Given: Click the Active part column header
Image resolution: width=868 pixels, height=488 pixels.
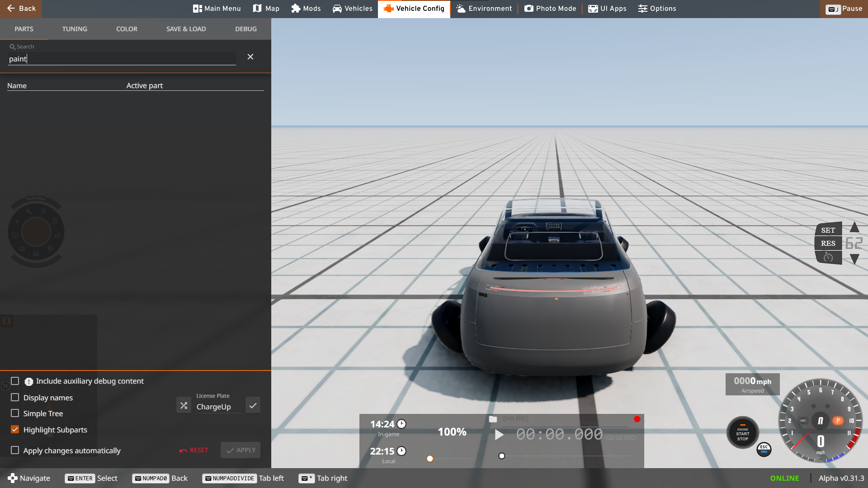Looking at the screenshot, I should coord(145,86).
